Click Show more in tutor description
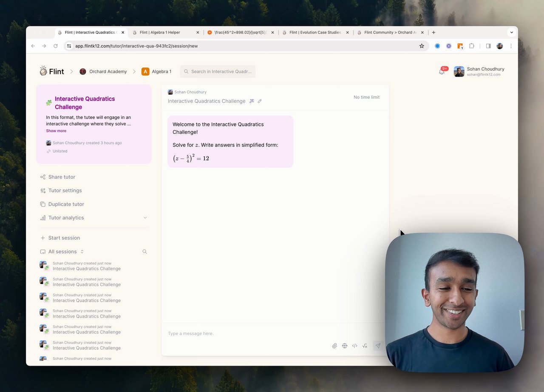This screenshot has width=544, height=392. pyautogui.click(x=56, y=131)
